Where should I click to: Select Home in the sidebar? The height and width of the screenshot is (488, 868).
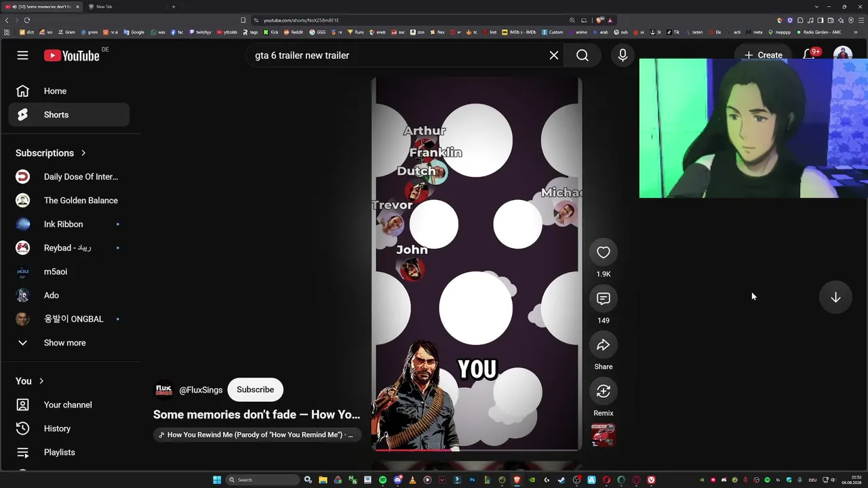pos(68,91)
